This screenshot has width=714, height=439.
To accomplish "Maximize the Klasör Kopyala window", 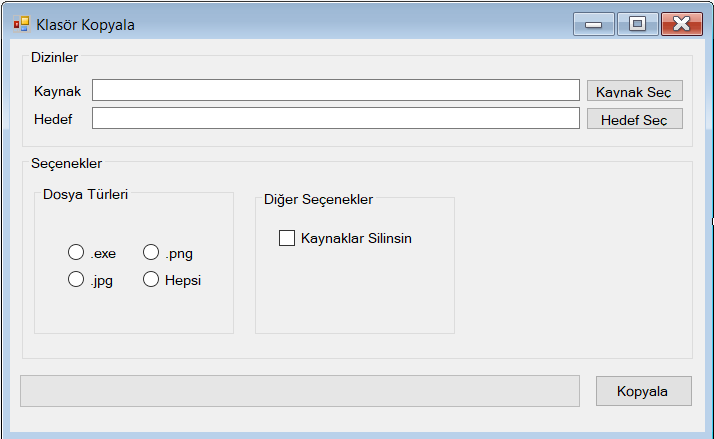I will pyautogui.click(x=637, y=24).
